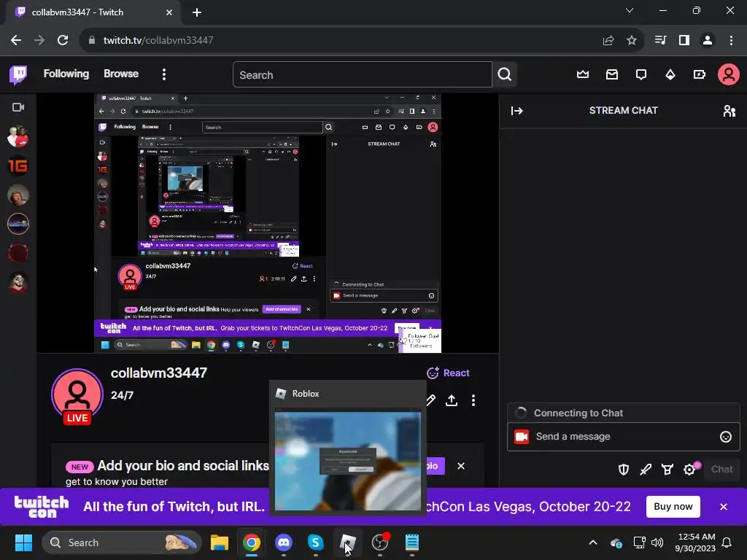Open Notepad from taskbar
The width and height of the screenshot is (747, 560).
click(411, 542)
